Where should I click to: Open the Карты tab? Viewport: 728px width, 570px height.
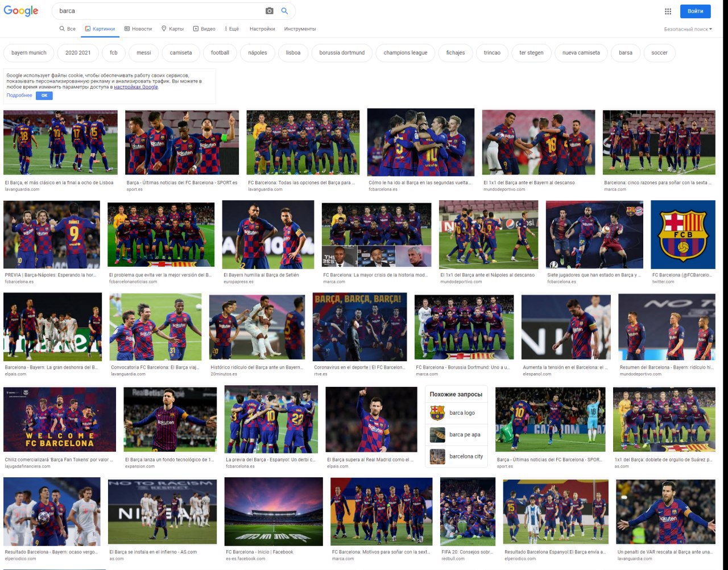pos(172,28)
